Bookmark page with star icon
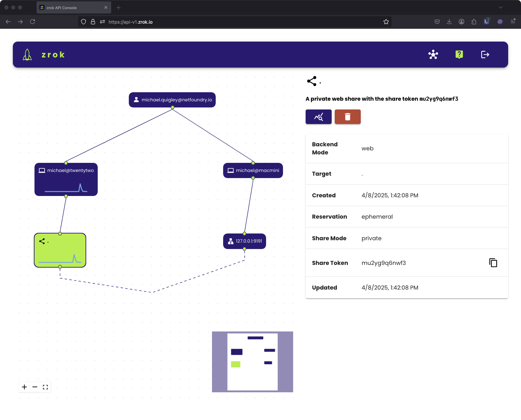The image size is (521, 420). tap(386, 22)
